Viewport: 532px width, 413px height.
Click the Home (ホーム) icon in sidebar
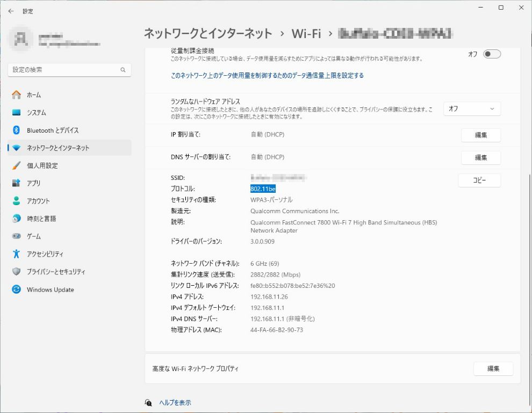[16, 95]
